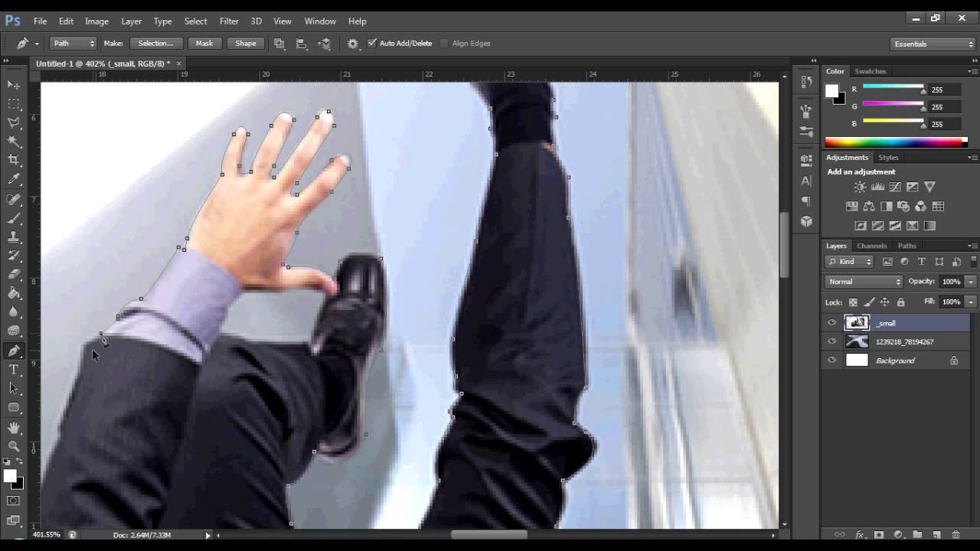The width and height of the screenshot is (980, 551).
Task: Select the Eyedropper tool
Action: pos(14,179)
